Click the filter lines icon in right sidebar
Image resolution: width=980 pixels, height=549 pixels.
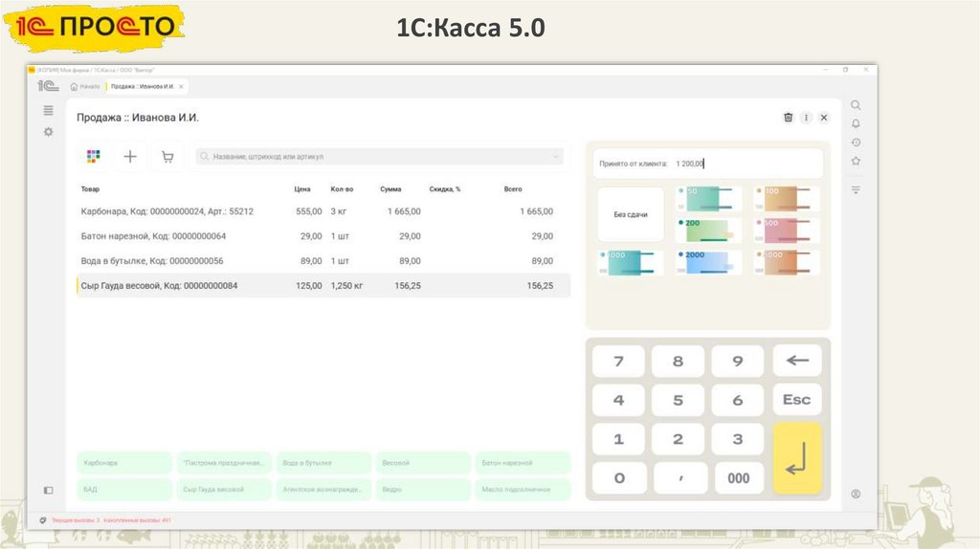click(x=856, y=190)
